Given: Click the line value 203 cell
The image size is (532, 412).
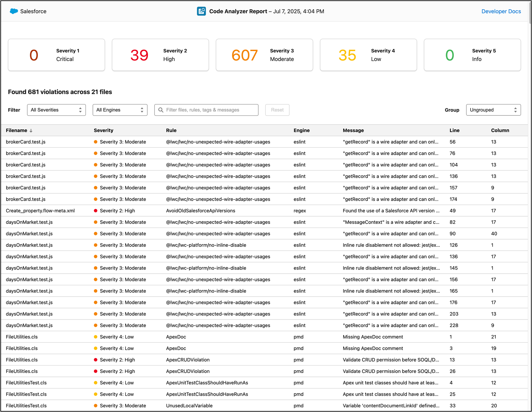Looking at the screenshot, I should pyautogui.click(x=454, y=314).
